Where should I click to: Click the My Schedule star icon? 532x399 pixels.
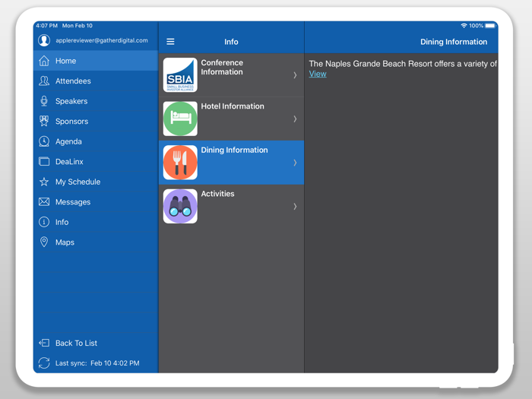44,182
